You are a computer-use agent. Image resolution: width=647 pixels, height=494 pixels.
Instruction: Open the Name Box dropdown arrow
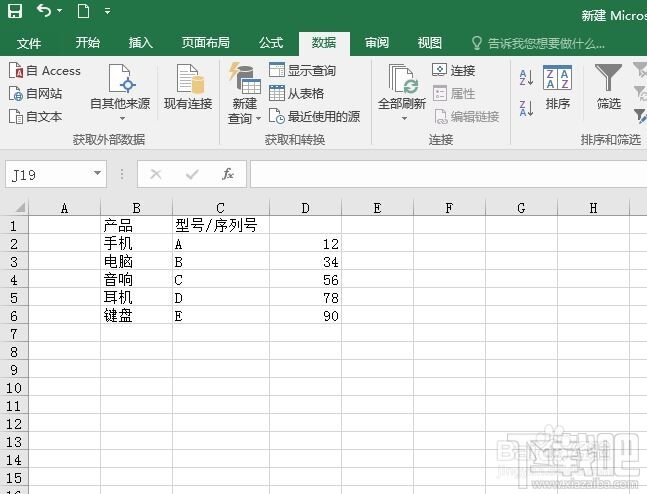97,173
